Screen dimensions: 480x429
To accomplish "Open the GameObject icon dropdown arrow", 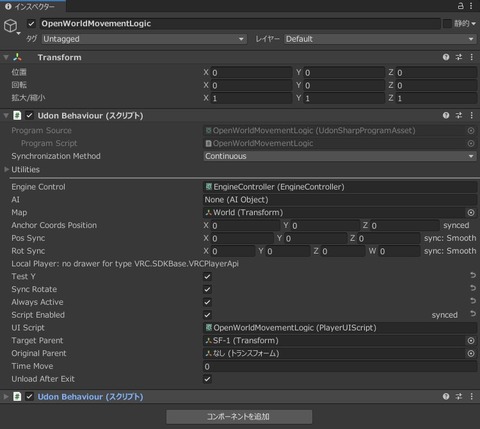I will 19,33.
